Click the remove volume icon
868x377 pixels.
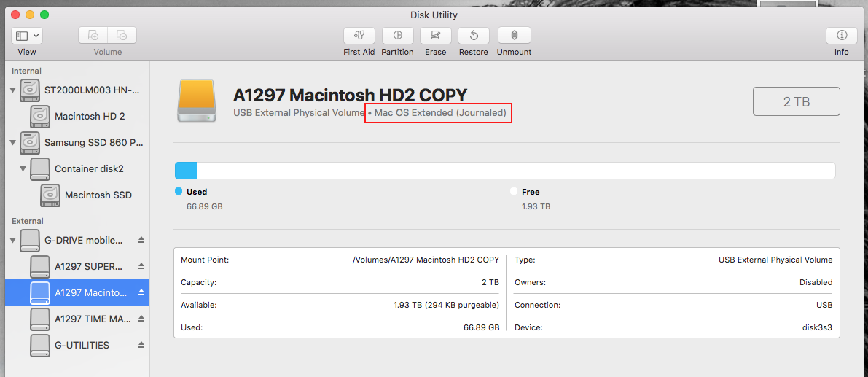(122, 36)
